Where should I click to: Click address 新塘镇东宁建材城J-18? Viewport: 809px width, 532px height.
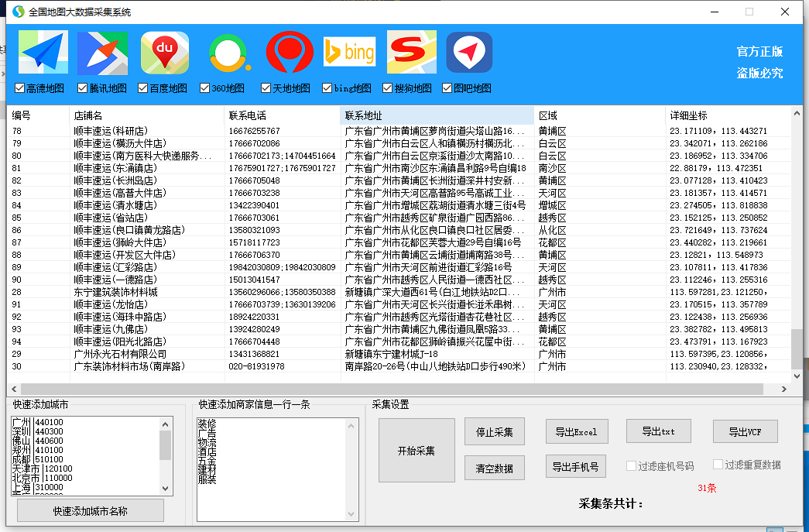pos(391,354)
